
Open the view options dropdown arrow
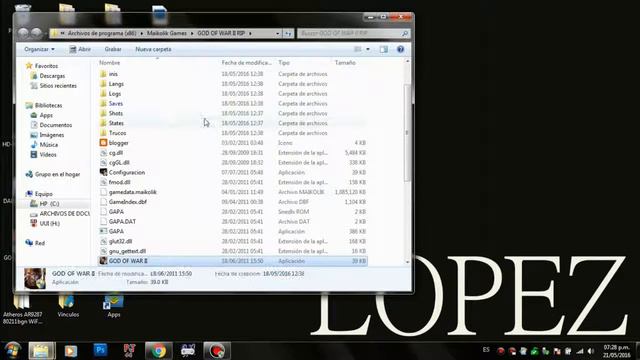368,49
